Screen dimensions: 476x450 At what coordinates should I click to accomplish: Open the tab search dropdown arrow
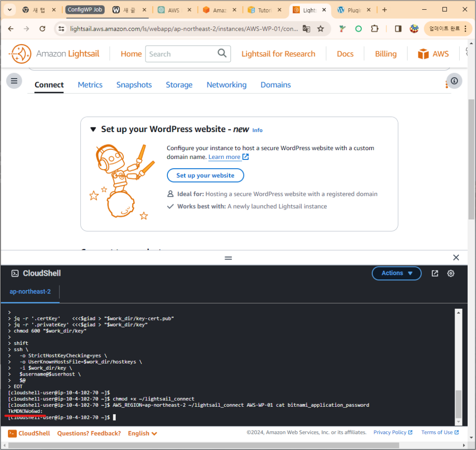pos(10,10)
